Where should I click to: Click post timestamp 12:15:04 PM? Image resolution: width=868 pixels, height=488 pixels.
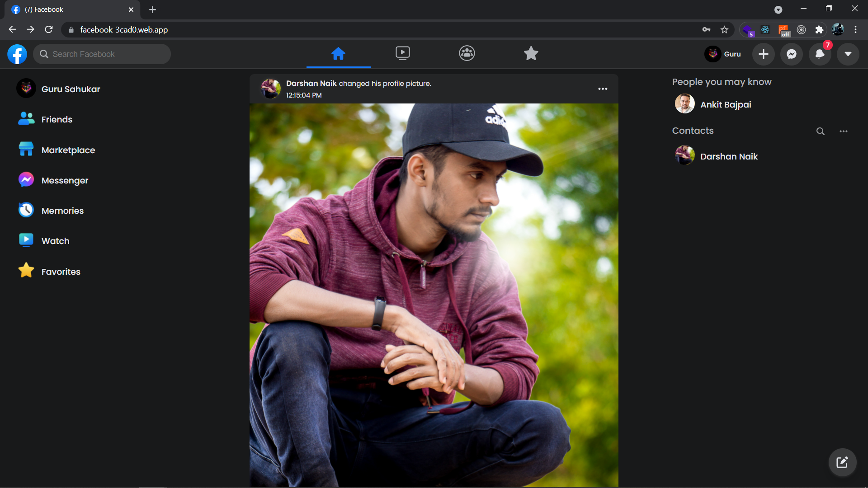[304, 95]
